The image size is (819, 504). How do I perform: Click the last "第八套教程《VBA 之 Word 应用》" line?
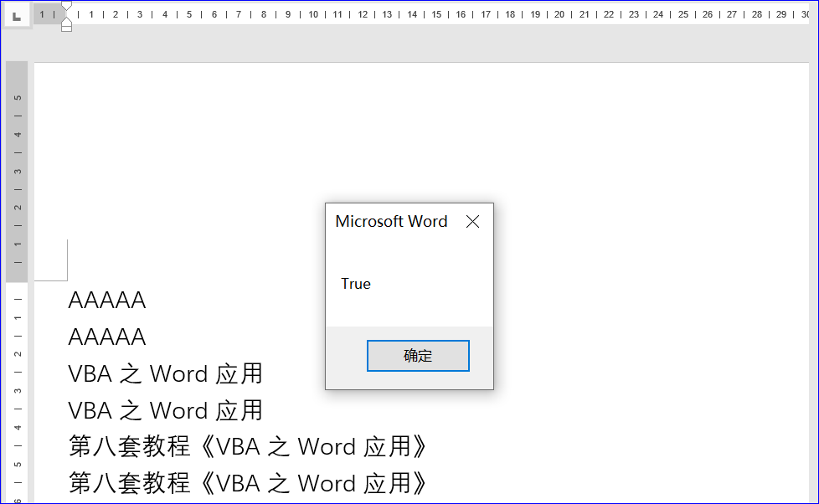coord(248,484)
